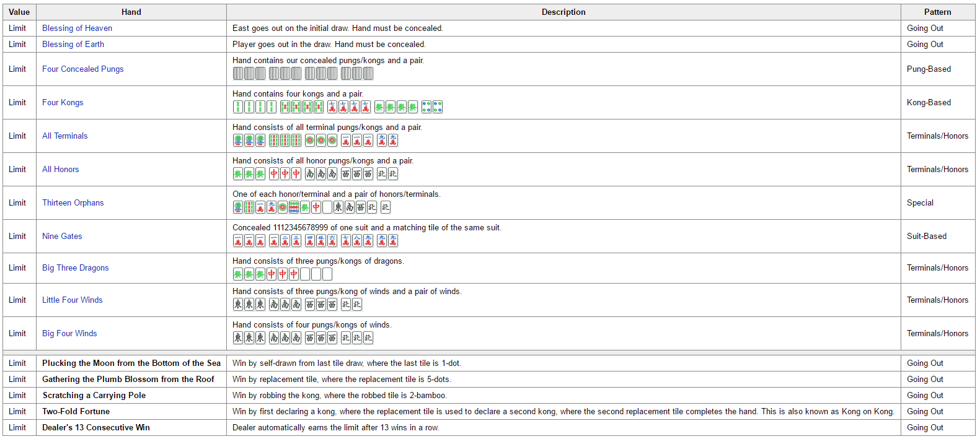Click the 3-character tile in Nine Gates row

pos(296,241)
